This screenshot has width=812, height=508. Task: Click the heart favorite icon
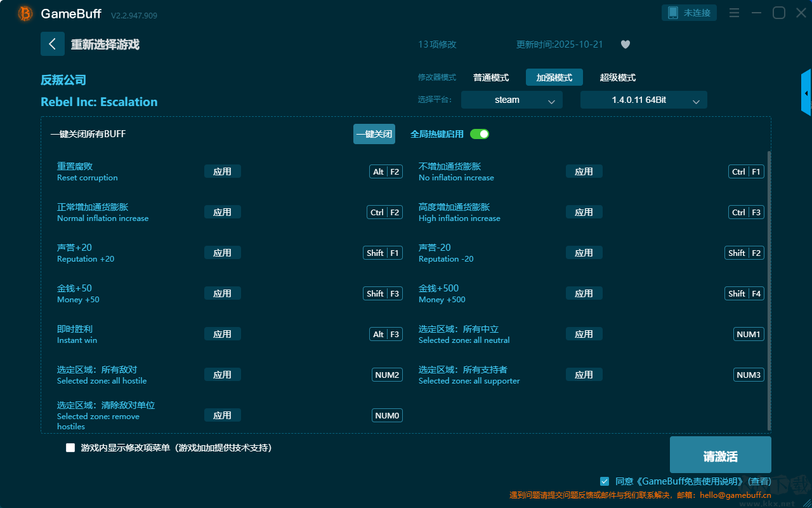pyautogui.click(x=625, y=44)
